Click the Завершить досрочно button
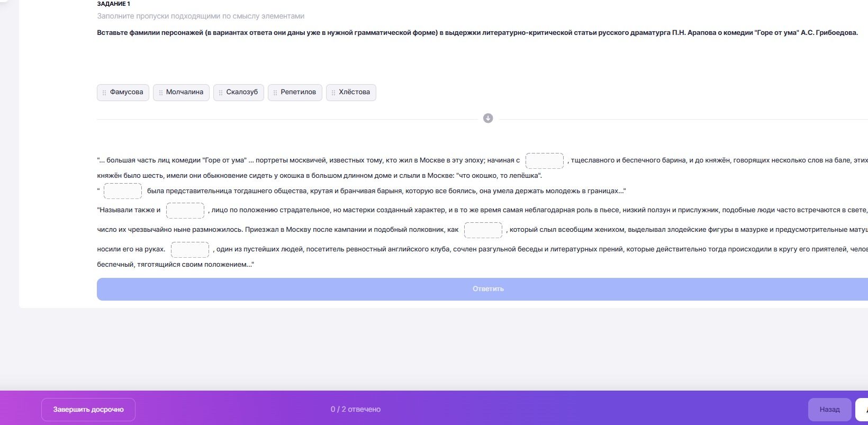Image resolution: width=868 pixels, height=425 pixels. [x=88, y=409]
